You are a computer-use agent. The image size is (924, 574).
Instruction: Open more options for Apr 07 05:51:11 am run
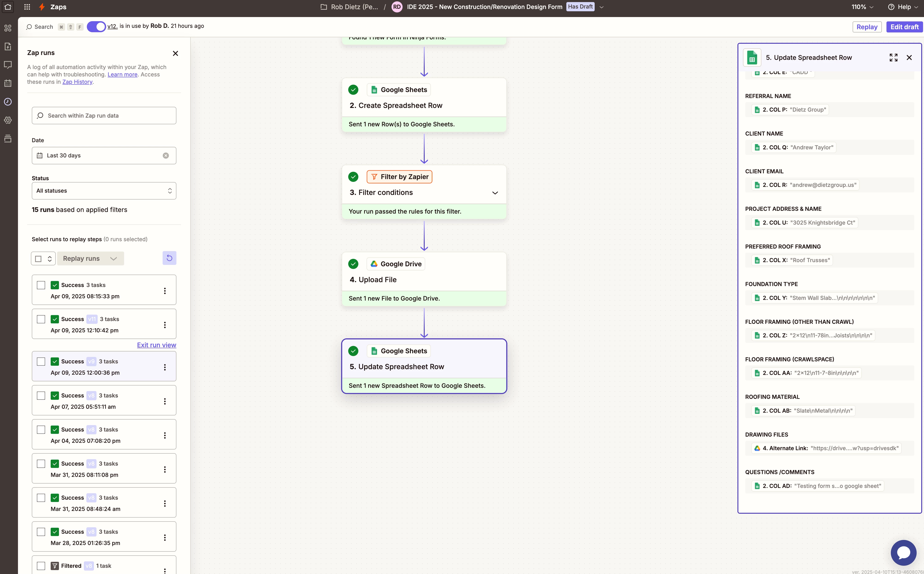tap(164, 401)
